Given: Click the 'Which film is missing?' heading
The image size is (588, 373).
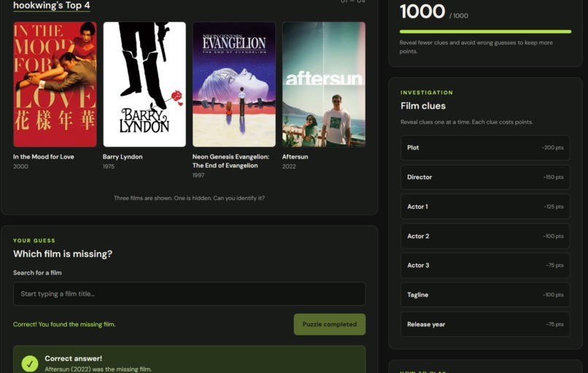Looking at the screenshot, I should pos(63,254).
